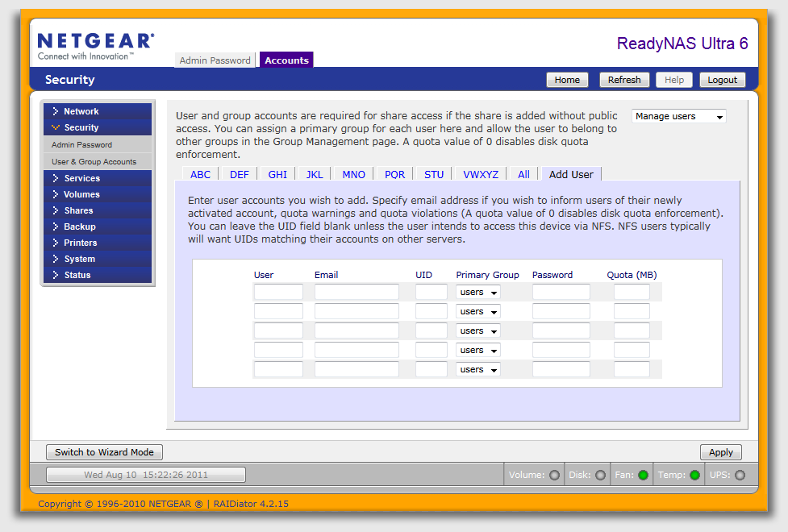
Task: Open Admin Password sidebar link
Action: (98, 144)
